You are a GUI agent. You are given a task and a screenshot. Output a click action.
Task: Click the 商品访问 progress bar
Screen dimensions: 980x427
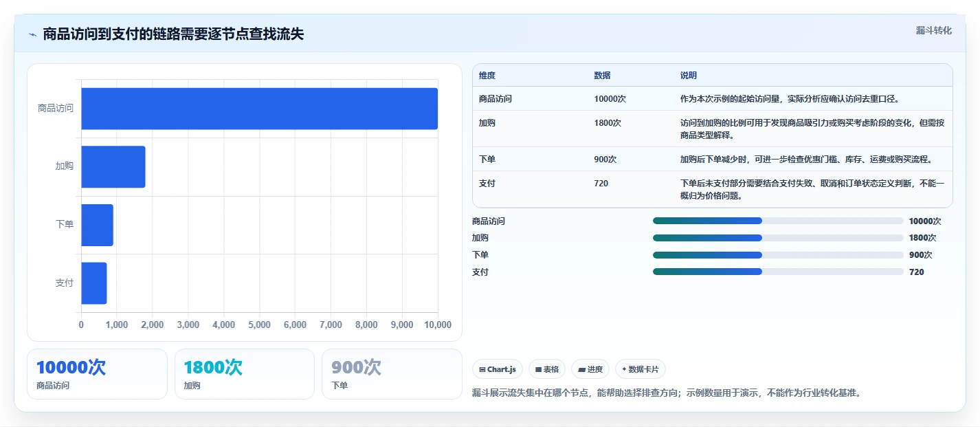point(778,221)
